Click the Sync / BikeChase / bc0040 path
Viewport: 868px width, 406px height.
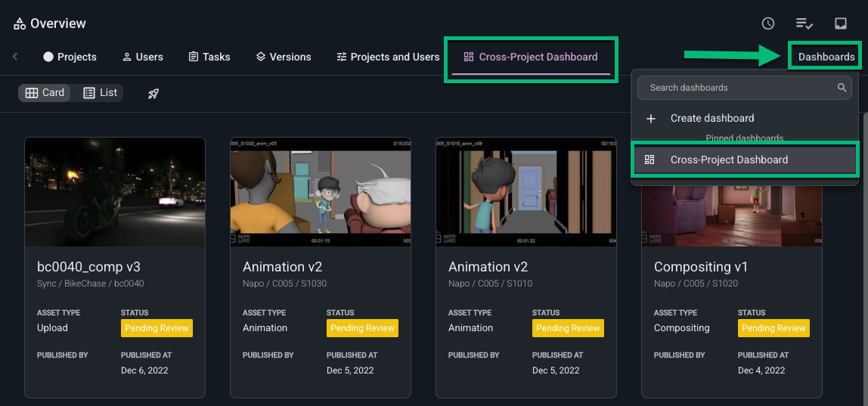(90, 284)
